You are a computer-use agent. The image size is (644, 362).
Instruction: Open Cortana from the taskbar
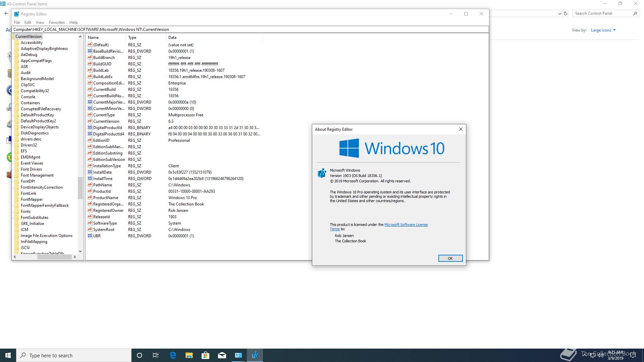point(140,355)
